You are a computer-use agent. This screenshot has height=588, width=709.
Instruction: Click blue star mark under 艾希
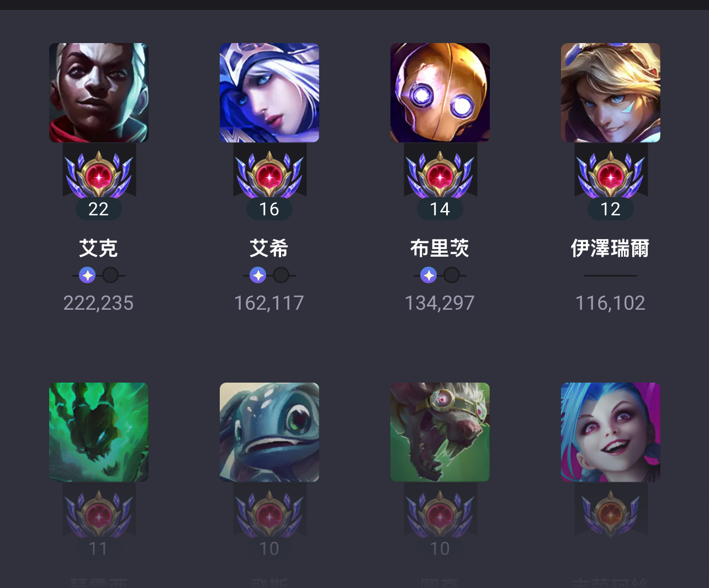[x=258, y=275]
